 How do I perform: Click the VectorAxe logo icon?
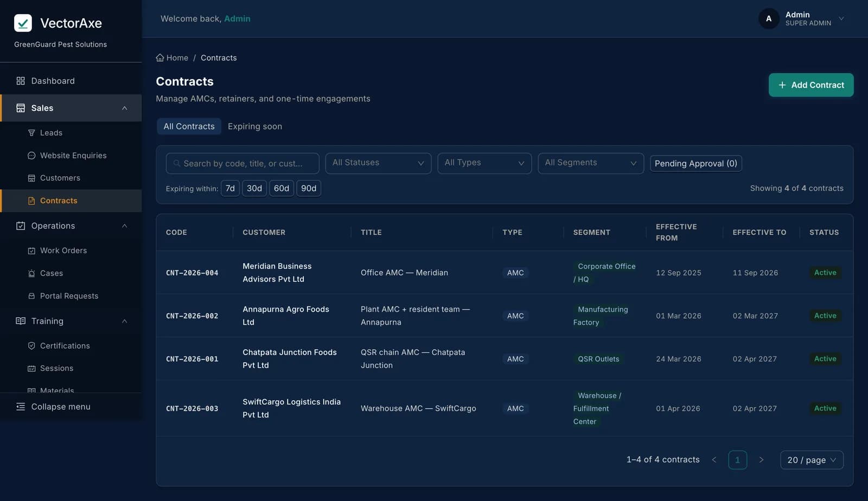point(23,23)
